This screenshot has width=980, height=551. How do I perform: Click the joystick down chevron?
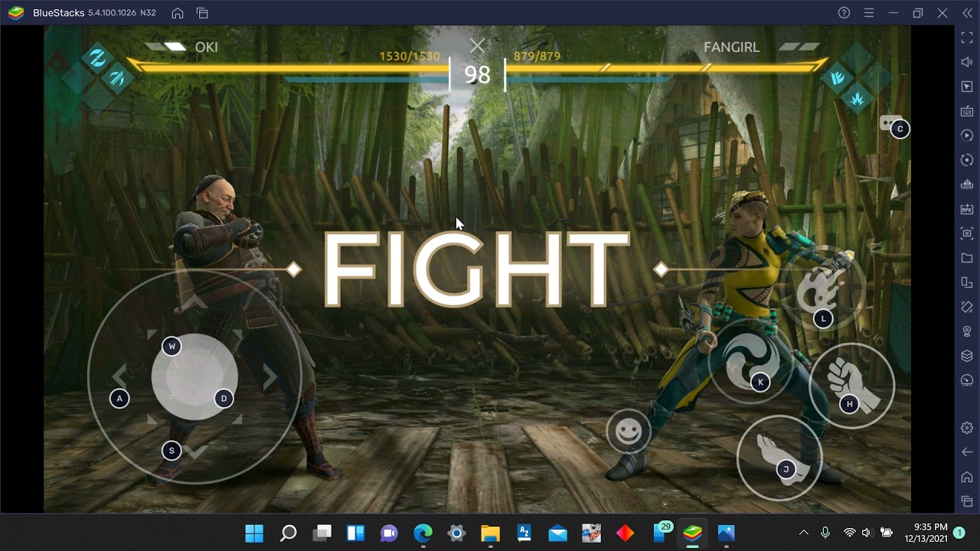click(196, 452)
